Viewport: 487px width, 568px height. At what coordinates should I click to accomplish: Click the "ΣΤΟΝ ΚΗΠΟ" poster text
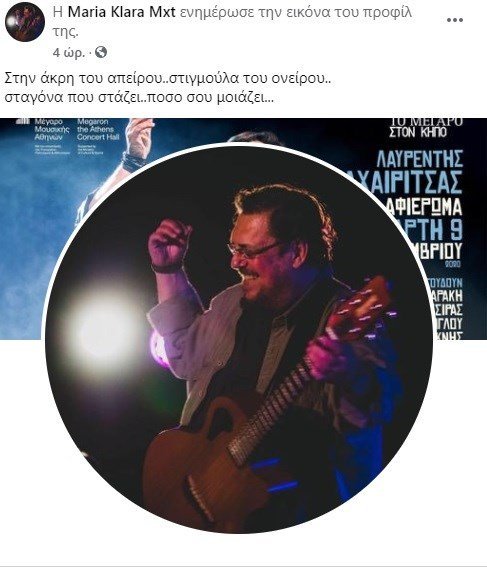(418, 133)
